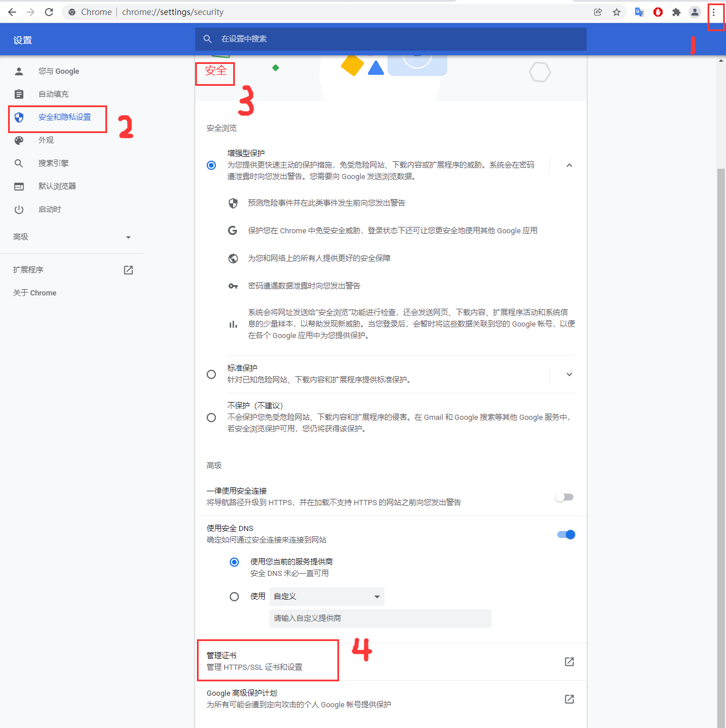The height and width of the screenshot is (728, 726).
Task: Open the Google Translate extension icon
Action: coord(639,12)
